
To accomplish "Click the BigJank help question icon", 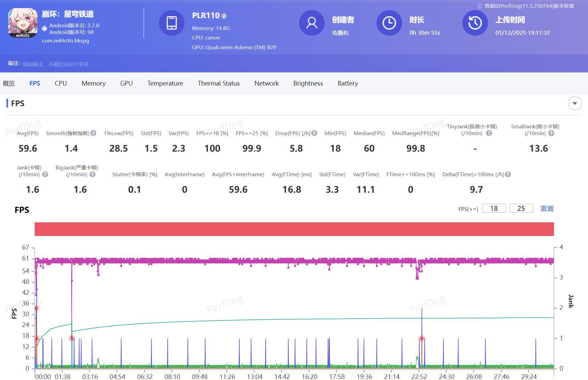I will click(93, 174).
